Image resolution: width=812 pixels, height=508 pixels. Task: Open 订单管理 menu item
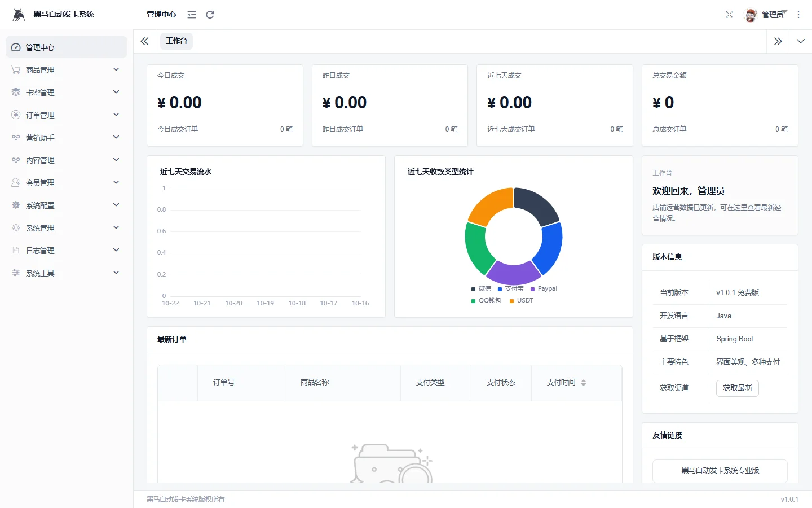point(67,115)
